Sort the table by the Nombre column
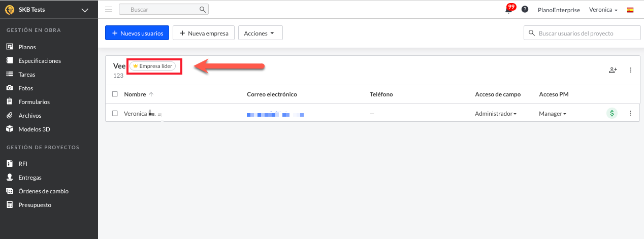 click(x=135, y=94)
